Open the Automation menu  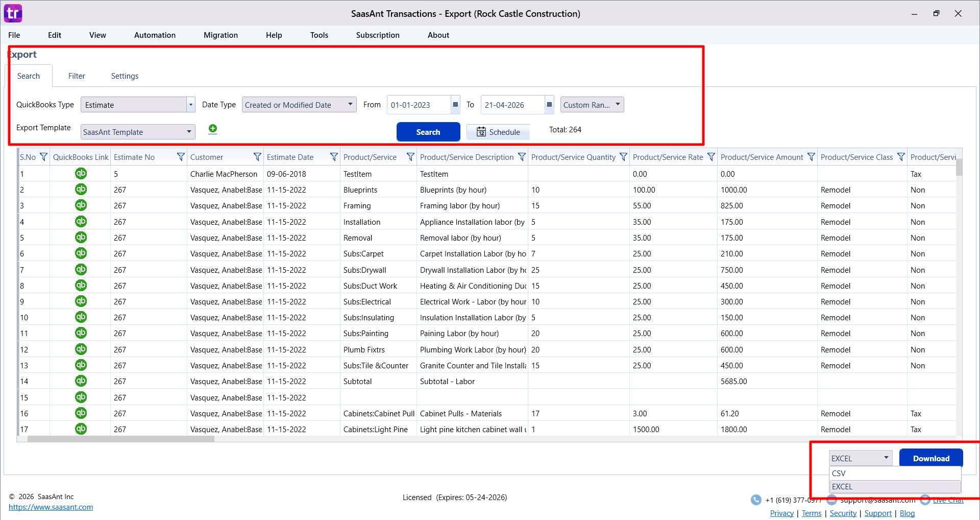point(155,35)
